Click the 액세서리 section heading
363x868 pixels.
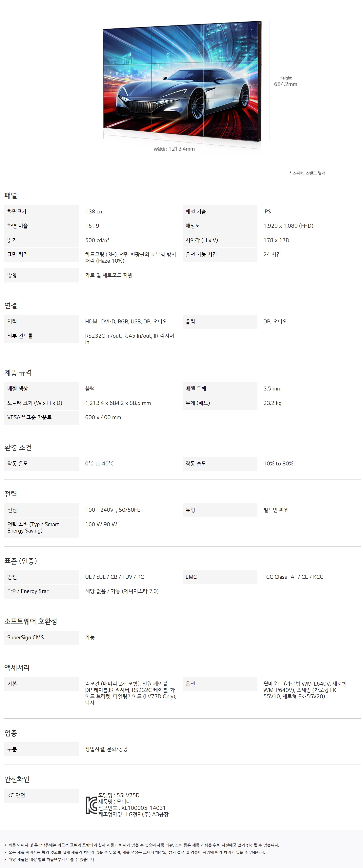tap(17, 667)
